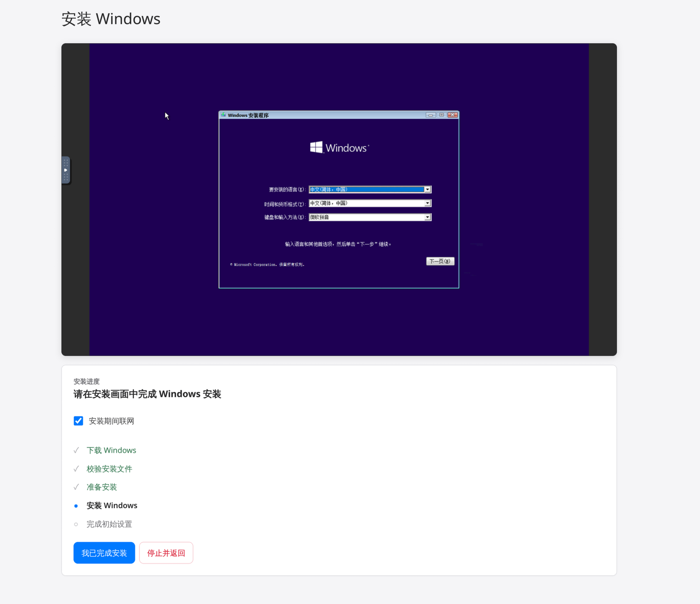The image size is (700, 604).
Task: Click the Windows logo in the installer
Action: [x=339, y=148]
